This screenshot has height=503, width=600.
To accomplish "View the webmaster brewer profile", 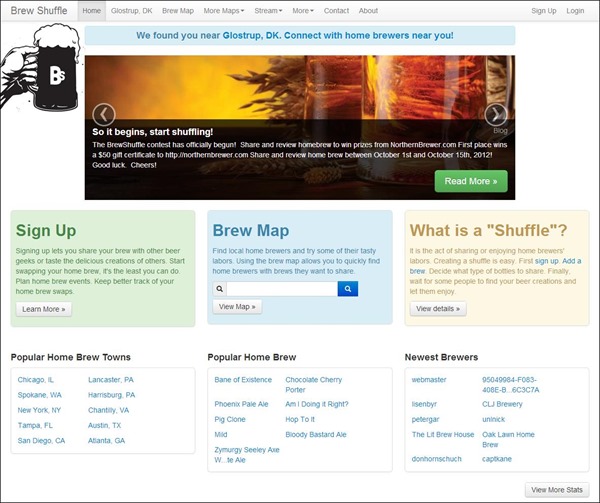I will 429,380.
